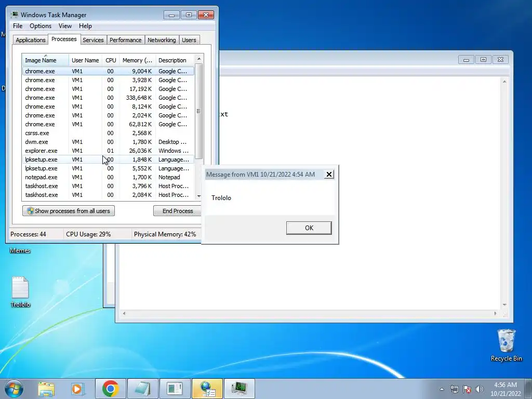Viewport: 532px width, 399px height.
Task: Click the Trololo message text in dialog
Action: [221, 198]
